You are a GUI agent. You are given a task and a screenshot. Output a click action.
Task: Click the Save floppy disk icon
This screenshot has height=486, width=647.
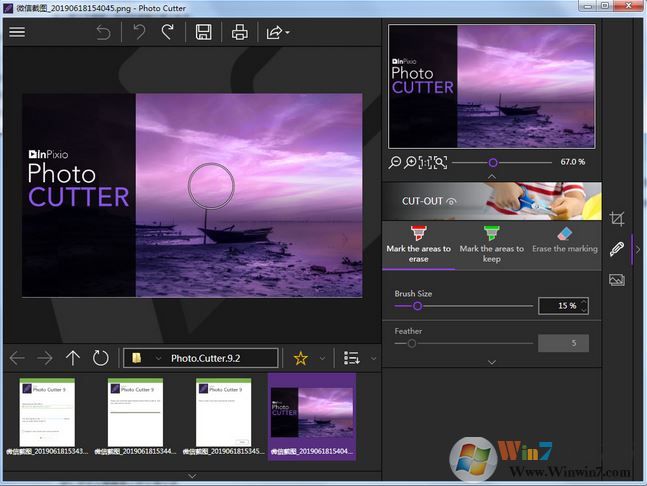(x=203, y=32)
